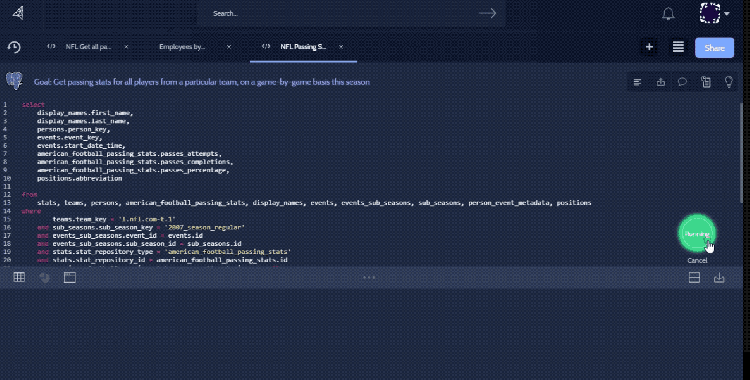Expand the results panel three-dot handle
Screen dimensions: 750x380
point(369,277)
